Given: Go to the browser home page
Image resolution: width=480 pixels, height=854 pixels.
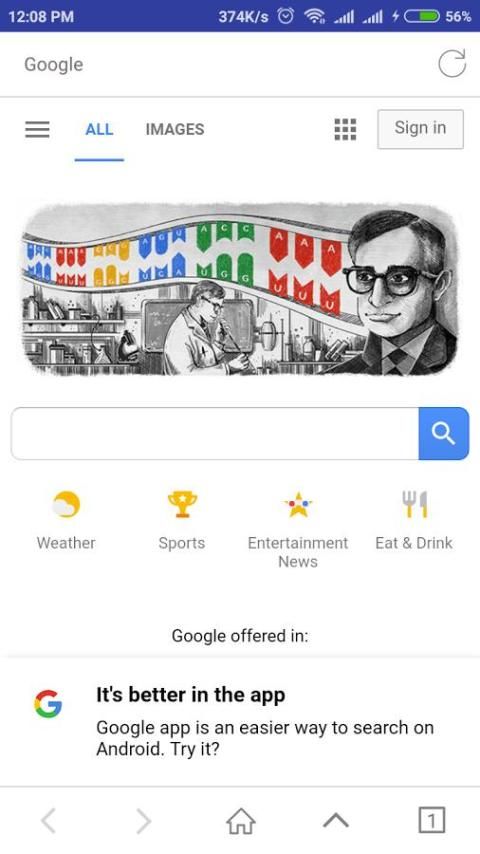Looking at the screenshot, I should coord(240,820).
